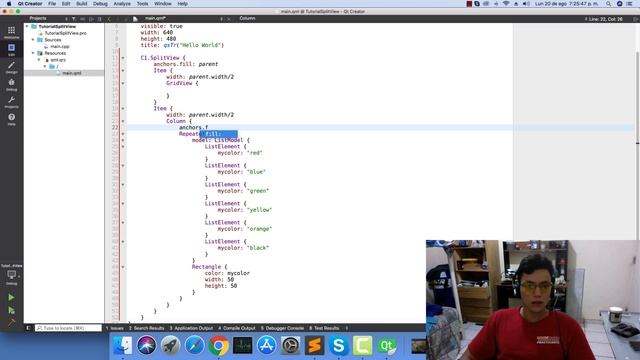The height and width of the screenshot is (360, 640).
Task: Fold the "red" ListElement block
Action: pos(123,147)
